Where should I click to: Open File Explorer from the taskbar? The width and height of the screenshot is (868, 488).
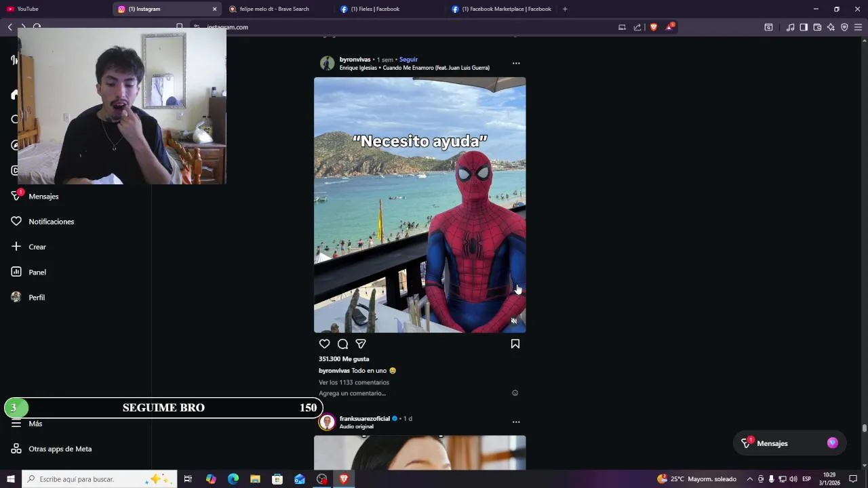[x=255, y=479]
